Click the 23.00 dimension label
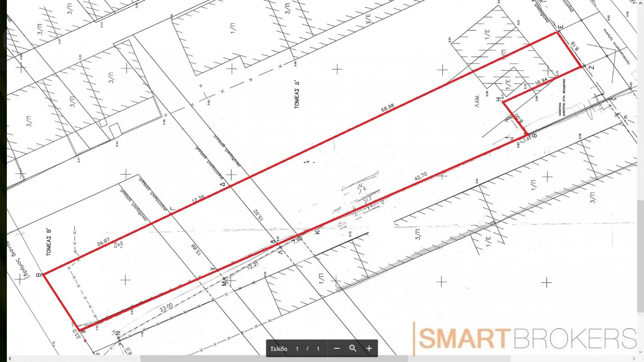This screenshot has width=644, height=362. click(166, 308)
